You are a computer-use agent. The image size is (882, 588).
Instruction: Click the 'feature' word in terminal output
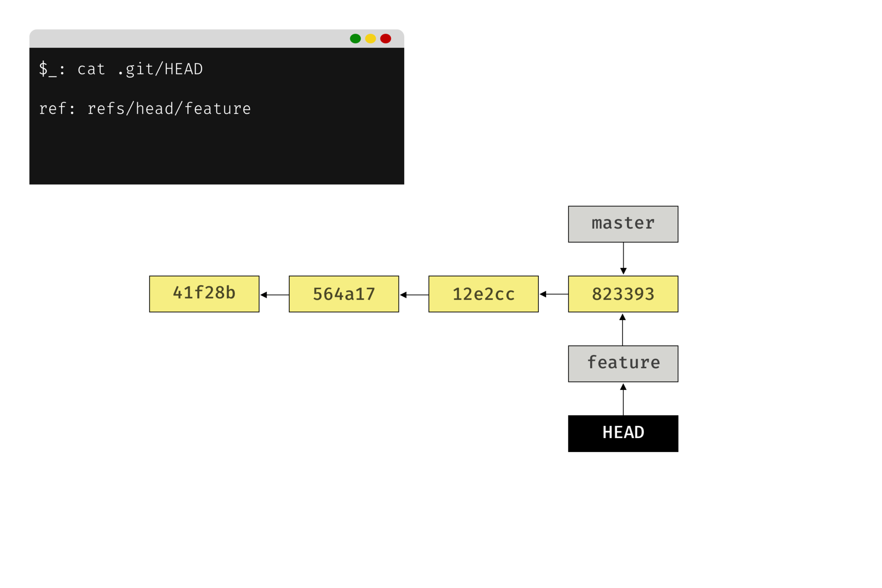[x=217, y=109]
